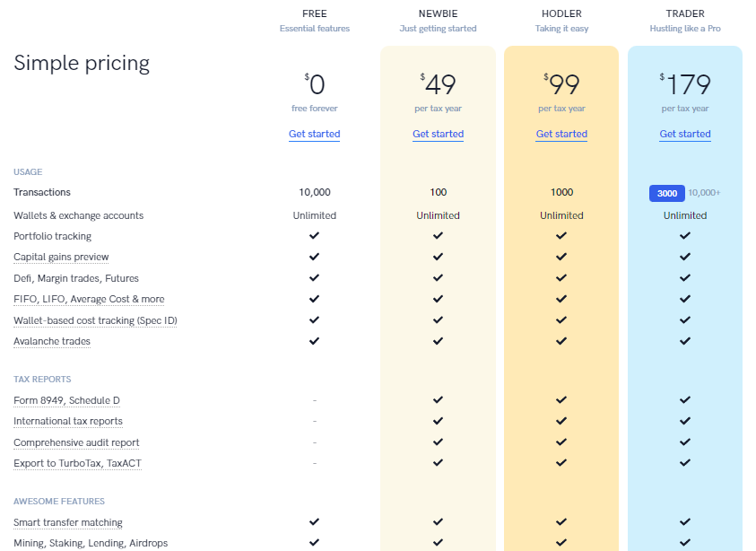Click the International tax reports label
Viewport: 756px width, 551px height.
68,421
